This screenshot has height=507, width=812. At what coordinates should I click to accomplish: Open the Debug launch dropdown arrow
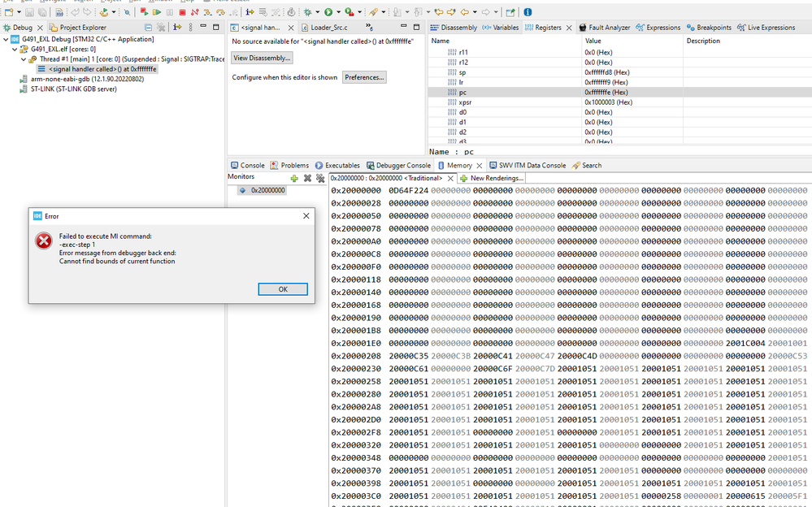318,12
